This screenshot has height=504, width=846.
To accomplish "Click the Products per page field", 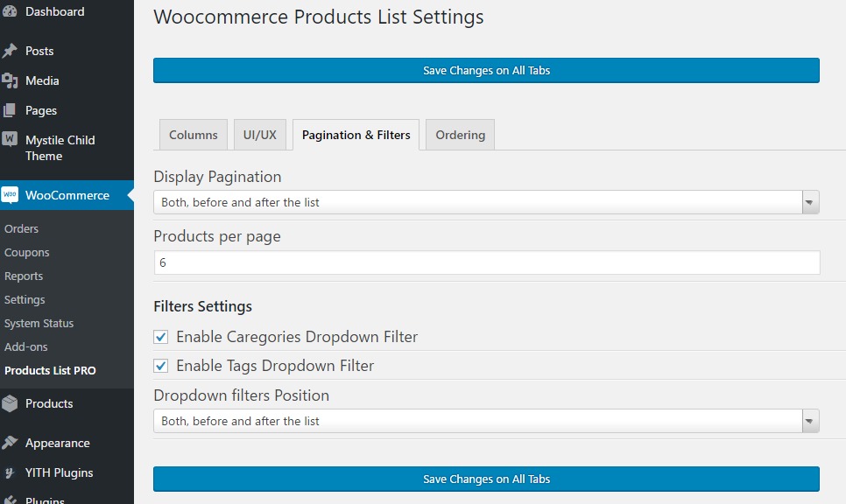I will pos(486,262).
